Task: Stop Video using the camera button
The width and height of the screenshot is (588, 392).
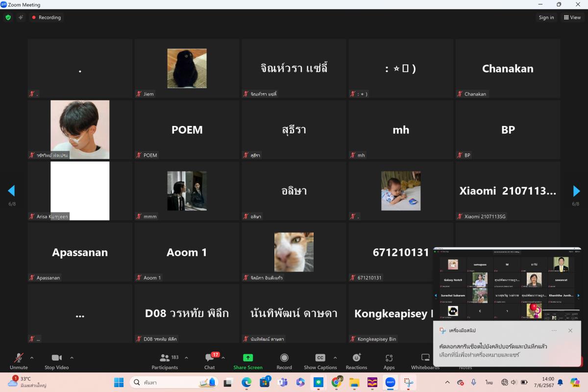Action: coord(56,361)
